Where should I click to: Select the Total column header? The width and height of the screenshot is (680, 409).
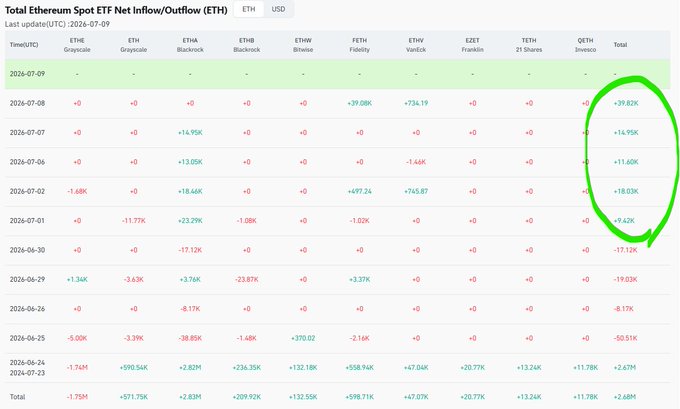[620, 45]
